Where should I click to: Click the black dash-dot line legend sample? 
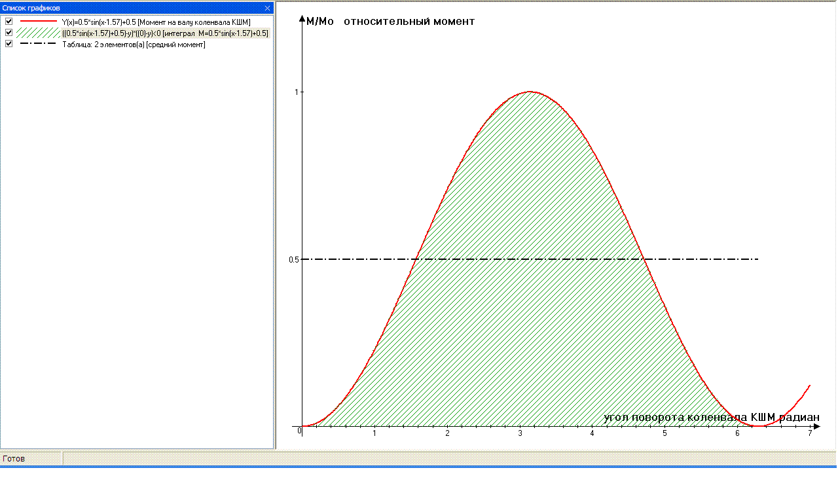[38, 44]
